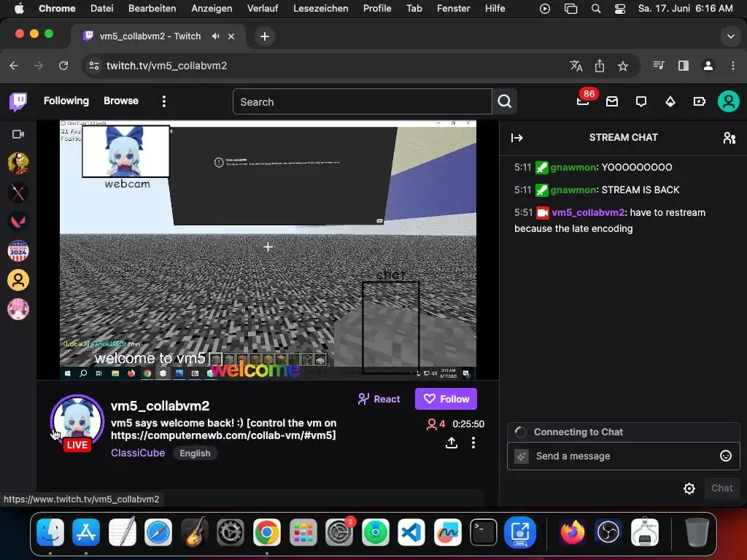Image resolution: width=747 pixels, height=560 pixels.
Task: Open the Verlauf menu
Action: pos(263,8)
